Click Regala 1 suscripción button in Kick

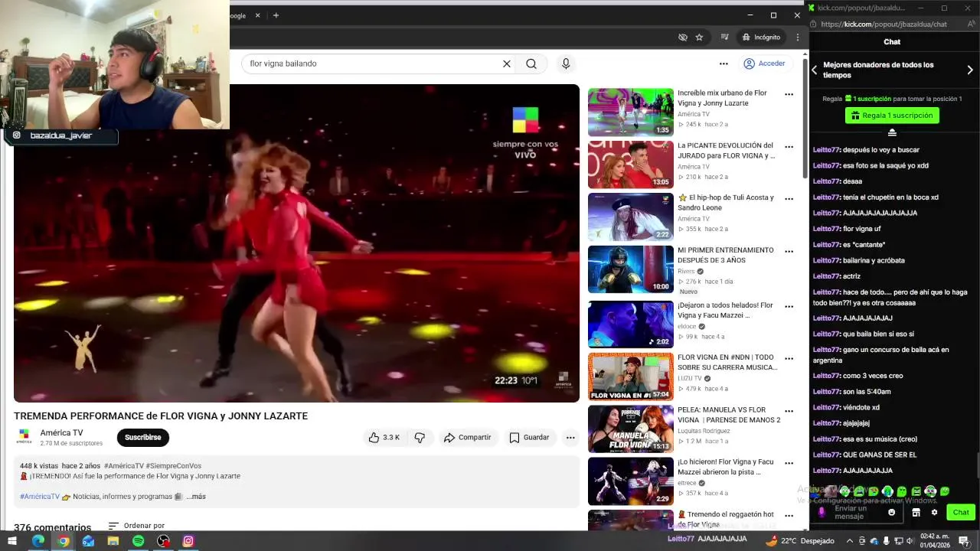(892, 116)
